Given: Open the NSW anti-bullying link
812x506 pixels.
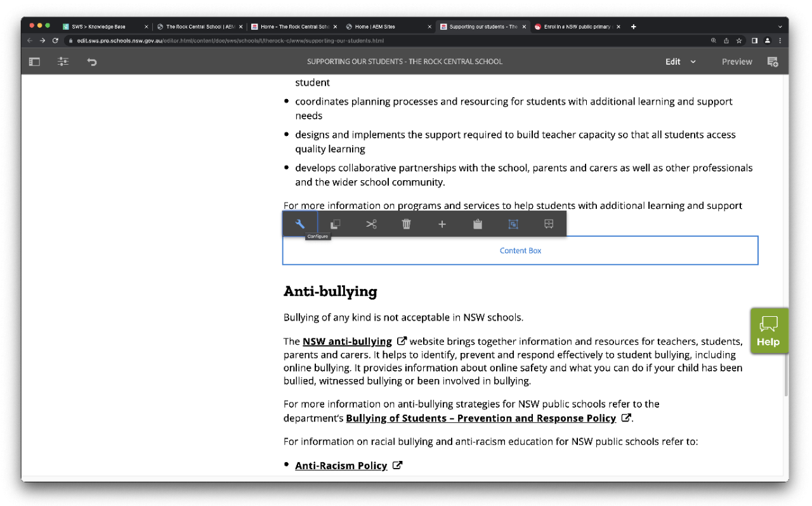Looking at the screenshot, I should (x=347, y=341).
